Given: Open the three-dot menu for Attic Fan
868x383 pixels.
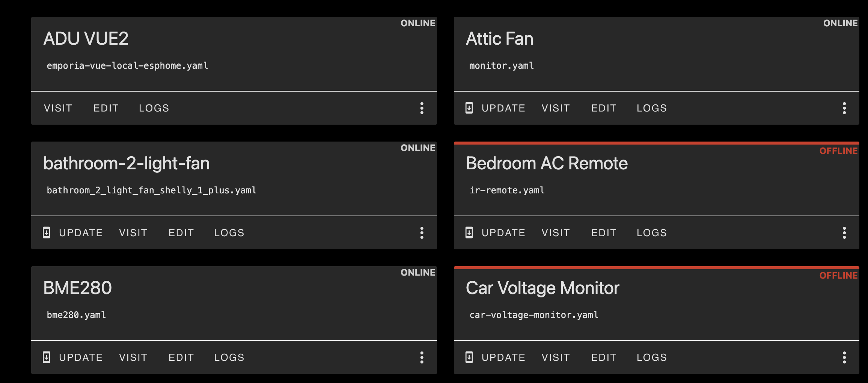Looking at the screenshot, I should click(844, 108).
